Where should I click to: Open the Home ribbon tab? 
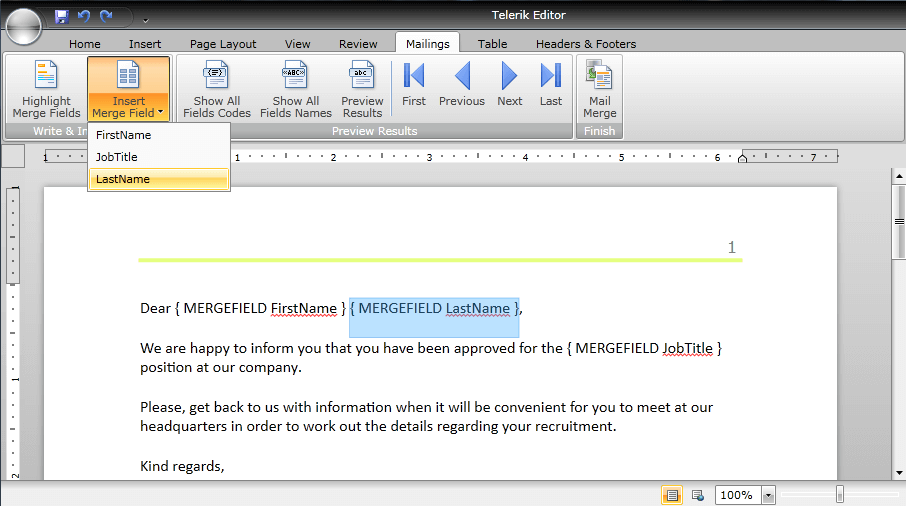tap(84, 44)
